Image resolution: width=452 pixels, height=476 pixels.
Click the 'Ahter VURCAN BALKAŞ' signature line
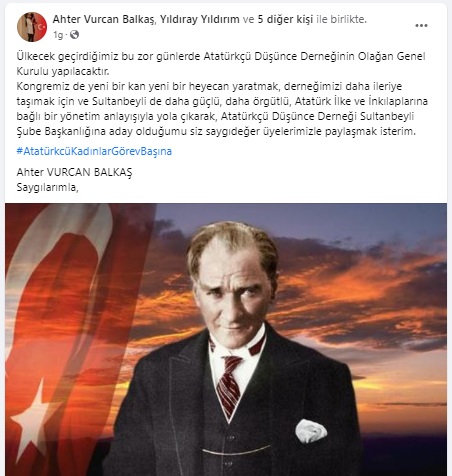[x=74, y=172]
